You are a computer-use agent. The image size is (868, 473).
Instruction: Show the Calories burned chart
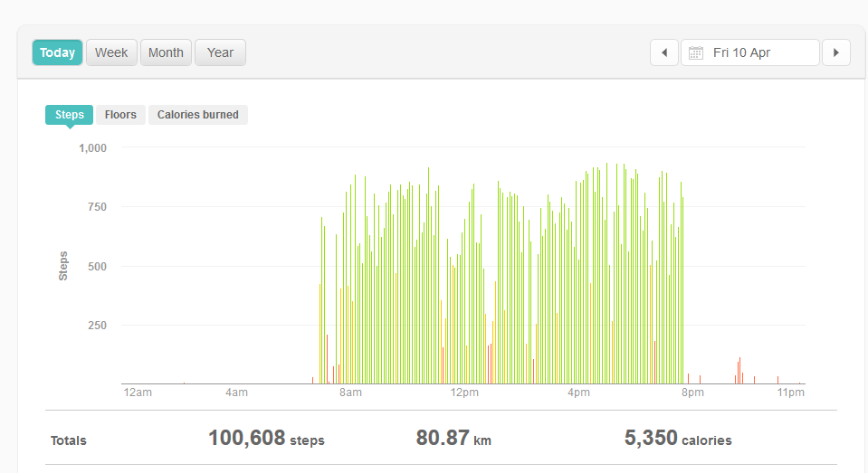point(197,115)
